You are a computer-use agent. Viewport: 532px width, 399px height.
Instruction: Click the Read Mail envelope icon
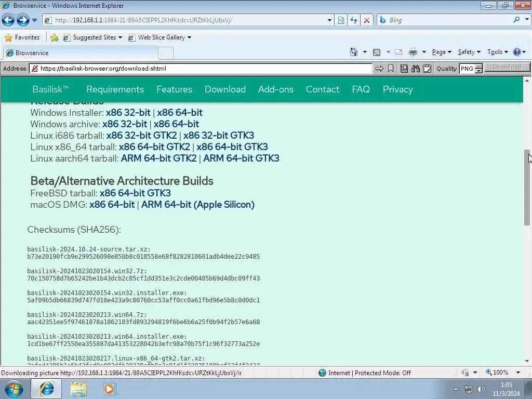coord(398,52)
